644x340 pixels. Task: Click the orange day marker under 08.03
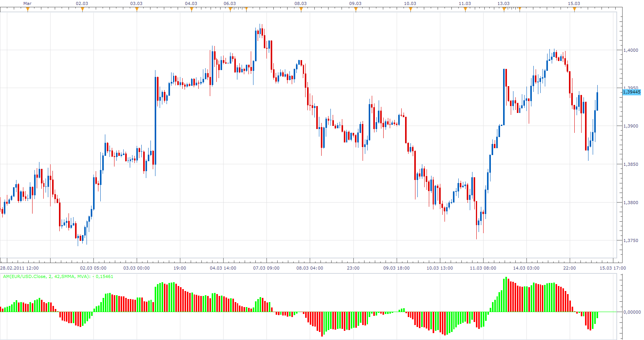point(301,10)
